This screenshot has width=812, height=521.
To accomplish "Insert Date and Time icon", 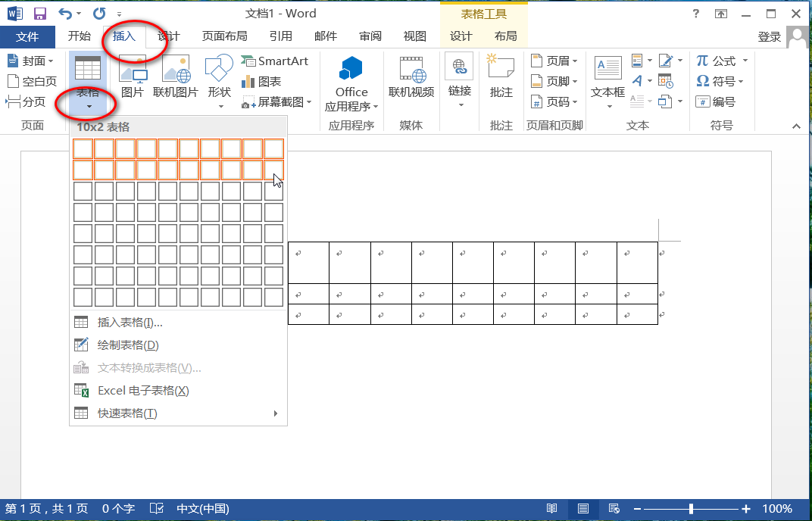I will coord(666,81).
